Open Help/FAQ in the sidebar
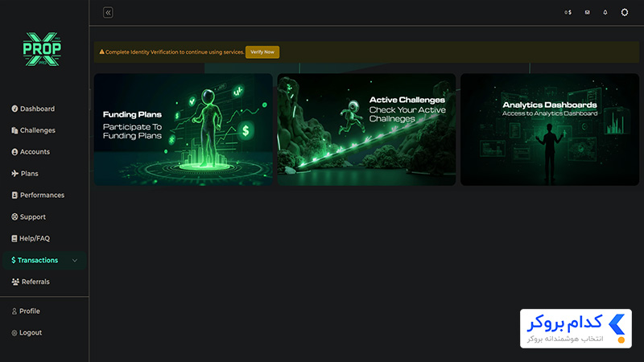 pos(31,238)
